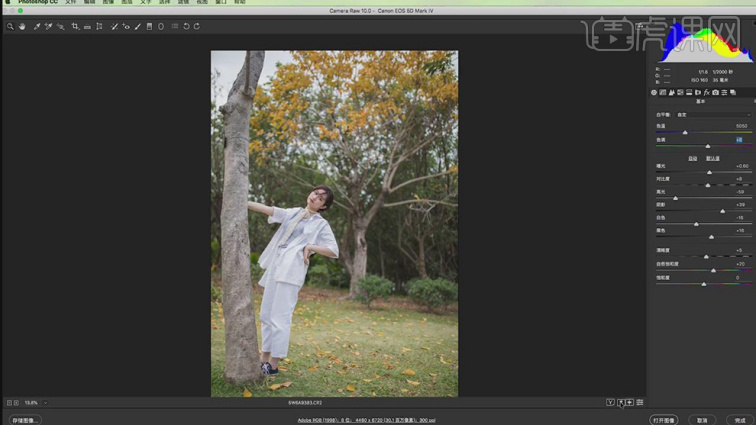Image resolution: width=756 pixels, height=426 pixels.
Task: Open the Presets panel tab
Action: coord(724,93)
